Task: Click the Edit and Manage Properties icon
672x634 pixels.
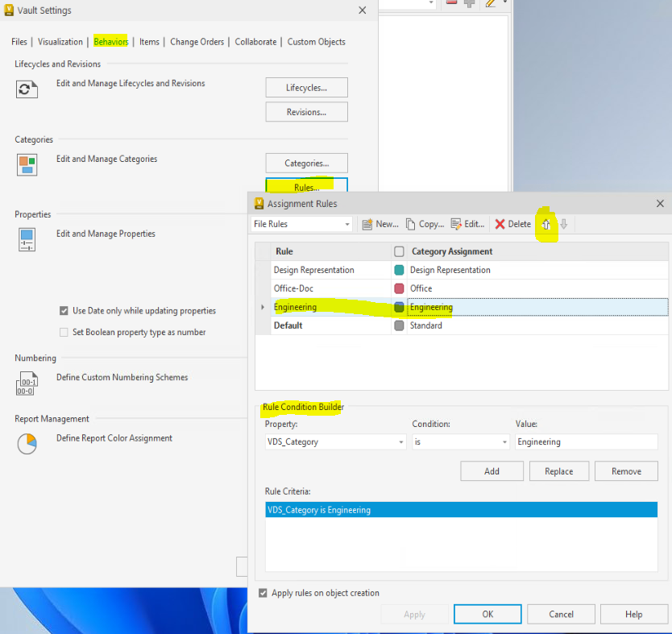Action: [x=27, y=239]
